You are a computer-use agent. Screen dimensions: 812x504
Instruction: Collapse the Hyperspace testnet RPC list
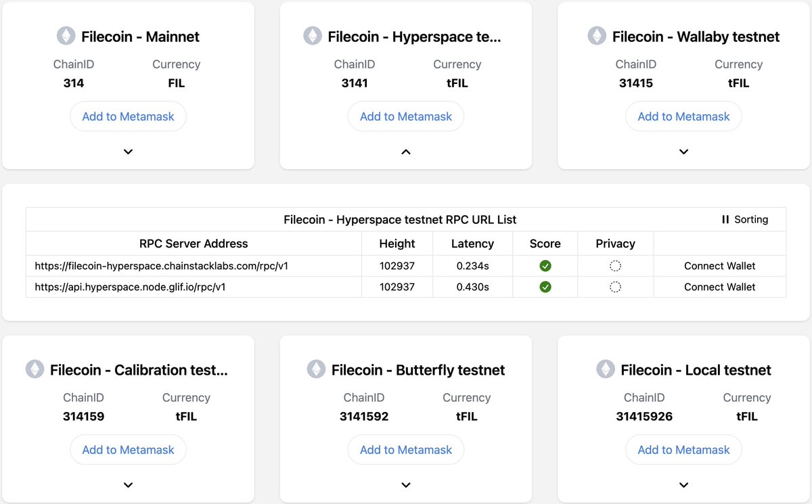point(405,152)
